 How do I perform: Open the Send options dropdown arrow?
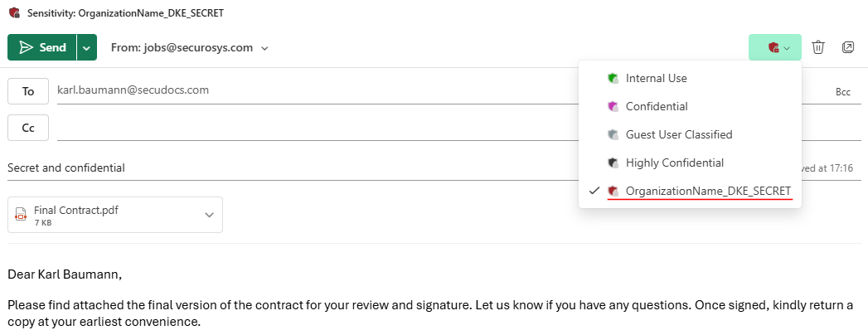pos(87,47)
